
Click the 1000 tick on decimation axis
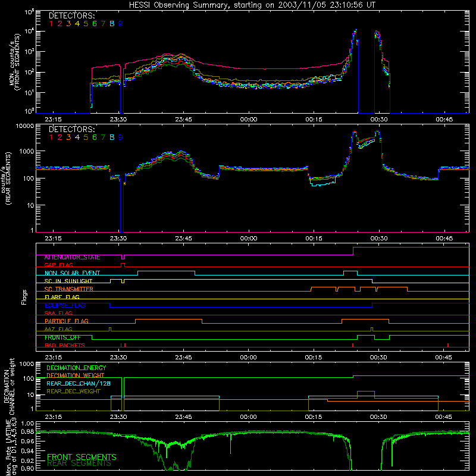pos(26,364)
